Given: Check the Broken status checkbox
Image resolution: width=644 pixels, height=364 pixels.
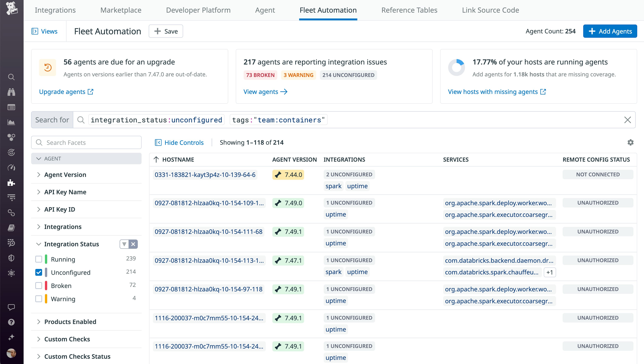Looking at the screenshot, I should click(x=39, y=286).
